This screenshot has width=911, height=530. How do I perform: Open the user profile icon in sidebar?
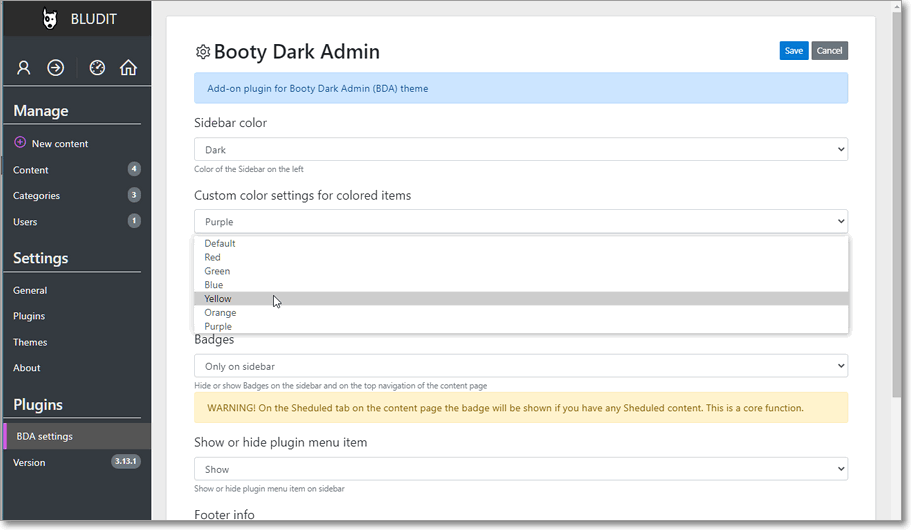tap(23, 68)
